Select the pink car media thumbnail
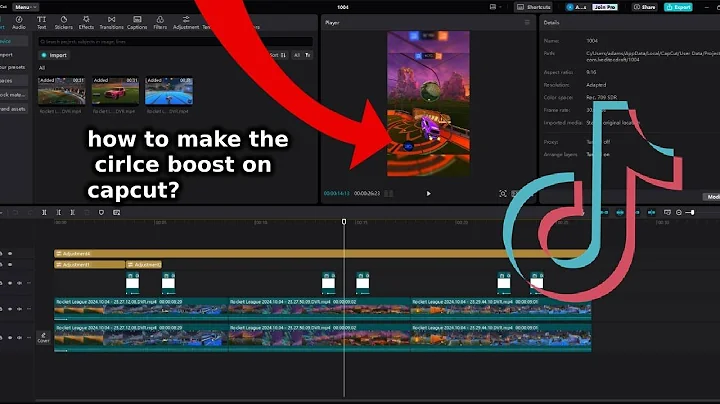Viewport: 720px width, 404px height. coord(115,91)
